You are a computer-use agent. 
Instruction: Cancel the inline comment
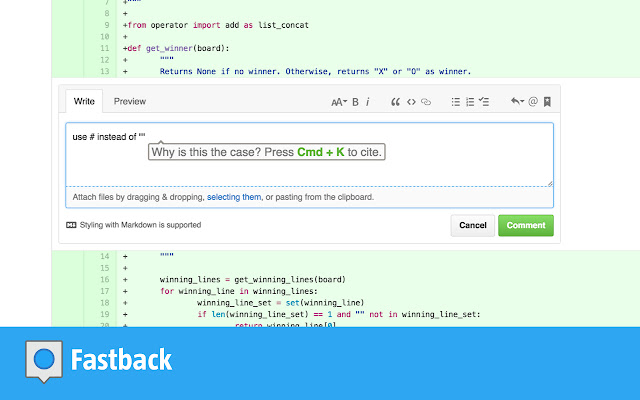pyautogui.click(x=473, y=225)
